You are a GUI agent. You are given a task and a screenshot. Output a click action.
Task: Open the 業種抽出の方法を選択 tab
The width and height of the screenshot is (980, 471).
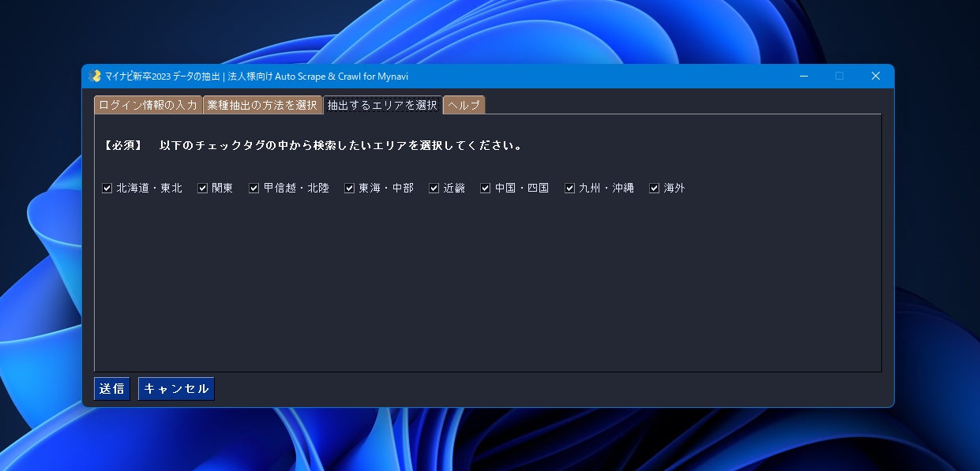pyautogui.click(x=262, y=105)
